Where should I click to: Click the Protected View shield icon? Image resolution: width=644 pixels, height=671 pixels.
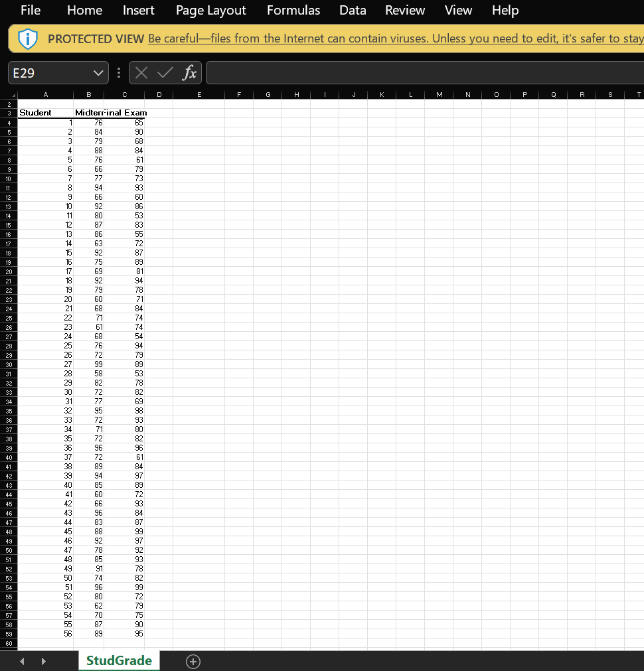(27, 38)
